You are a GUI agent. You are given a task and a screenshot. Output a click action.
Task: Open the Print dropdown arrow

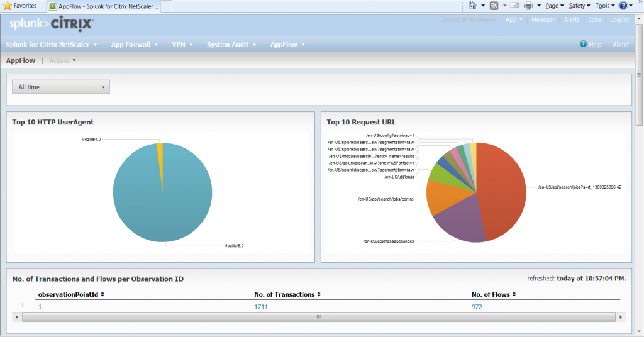539,6
